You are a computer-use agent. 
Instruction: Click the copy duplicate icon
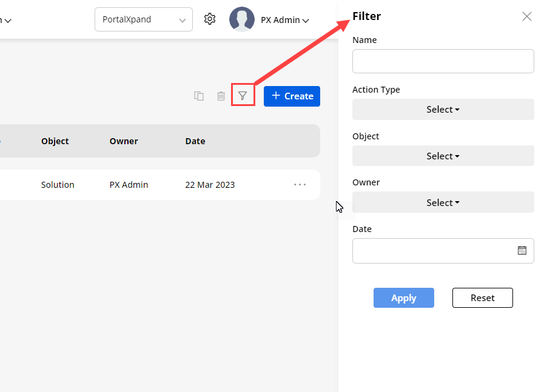coord(199,96)
